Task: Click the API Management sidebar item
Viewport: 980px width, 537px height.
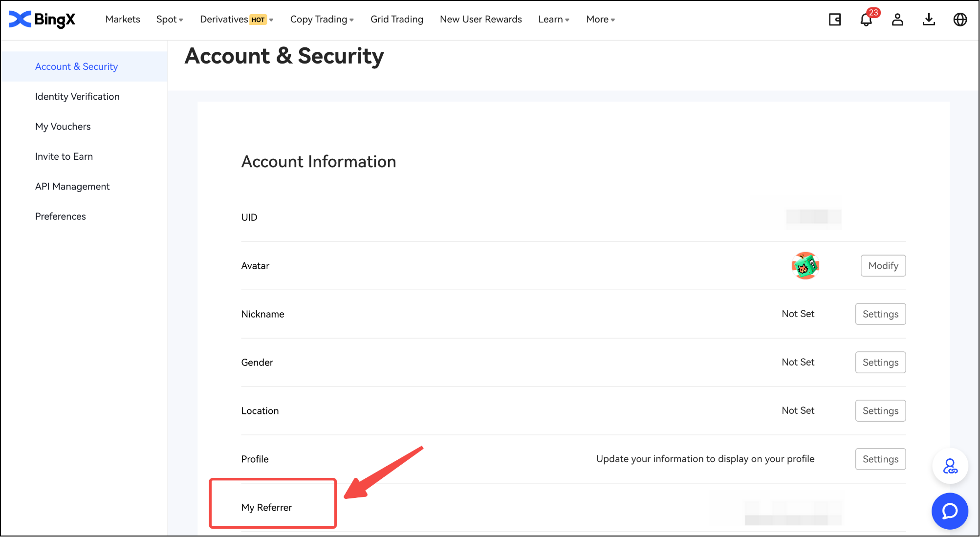Action: [x=73, y=187]
